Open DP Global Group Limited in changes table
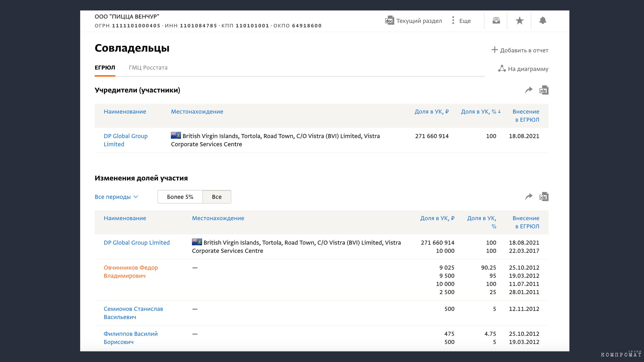The width and height of the screenshot is (644, 362). pyautogui.click(x=137, y=242)
